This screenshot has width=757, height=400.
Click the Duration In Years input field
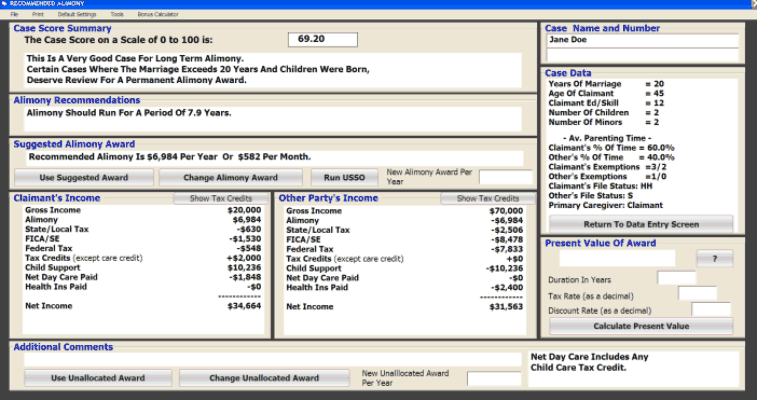click(676, 278)
